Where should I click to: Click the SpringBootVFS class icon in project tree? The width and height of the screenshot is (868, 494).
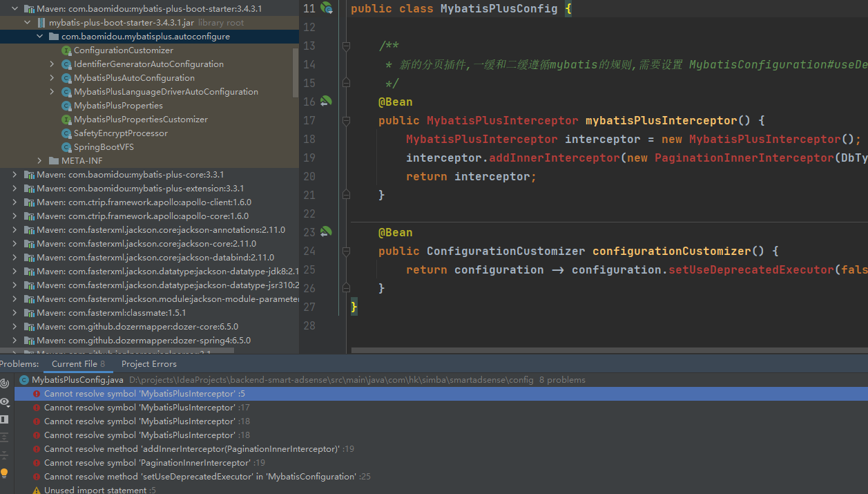pyautogui.click(x=66, y=147)
